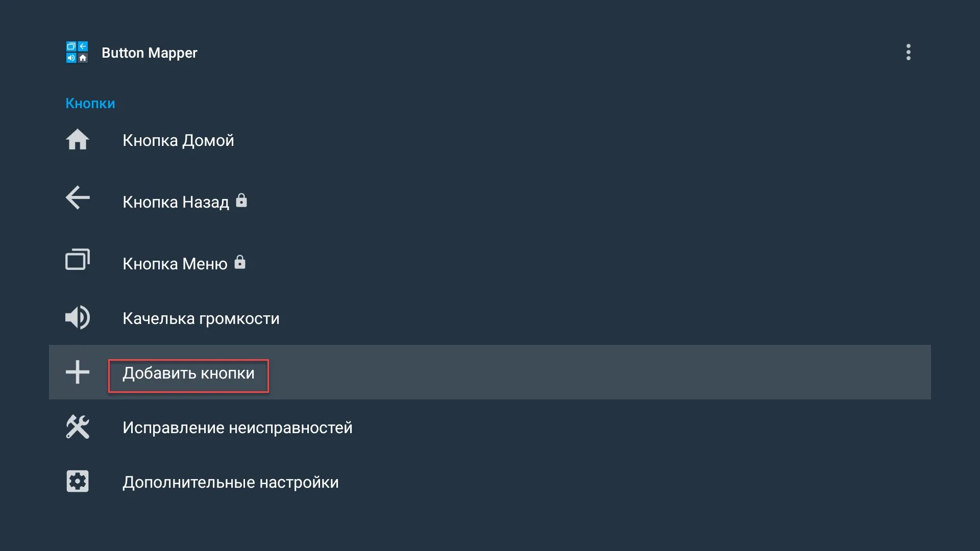Click the lock icon beside Кнопка Назад

pyautogui.click(x=241, y=201)
